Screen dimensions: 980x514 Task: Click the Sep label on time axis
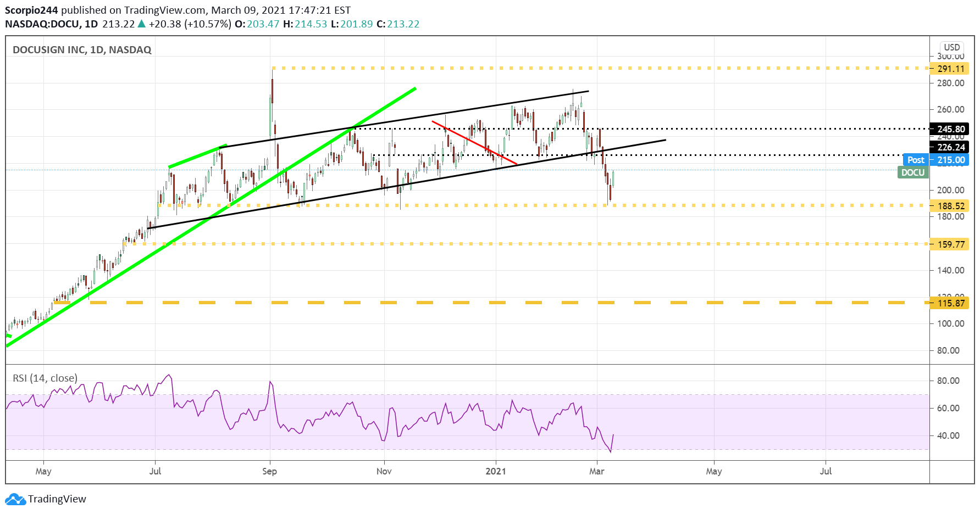point(269,471)
